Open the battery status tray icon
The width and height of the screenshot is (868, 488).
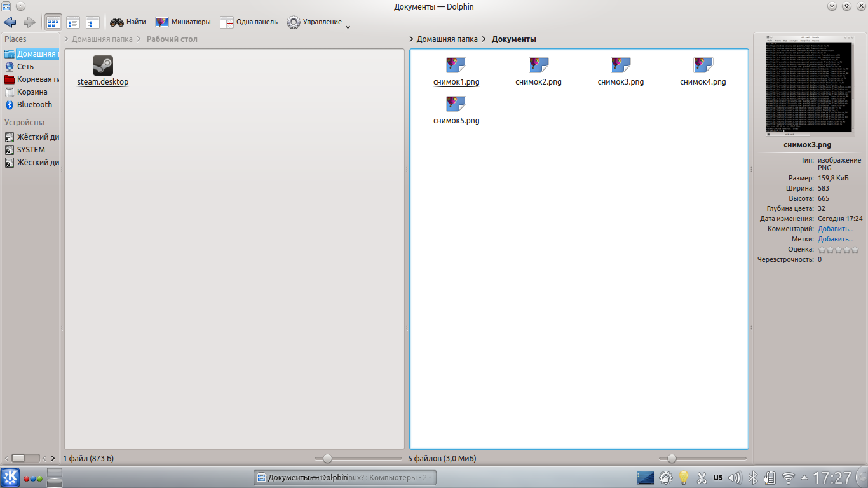point(770,477)
